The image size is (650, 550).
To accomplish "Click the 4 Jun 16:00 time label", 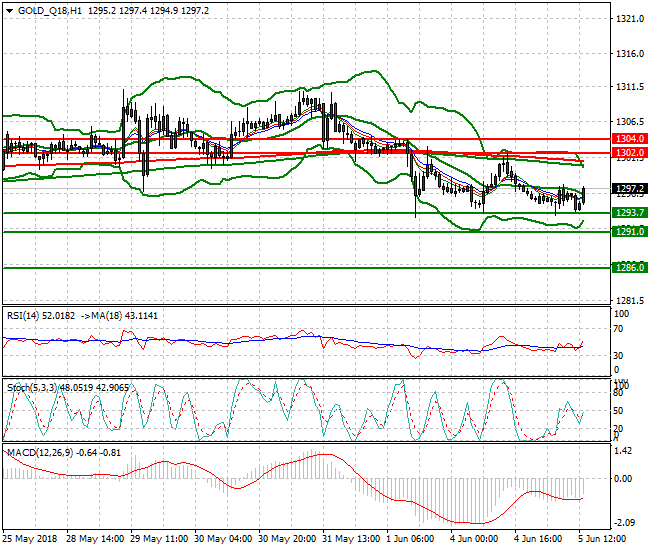I will pyautogui.click(x=538, y=539).
